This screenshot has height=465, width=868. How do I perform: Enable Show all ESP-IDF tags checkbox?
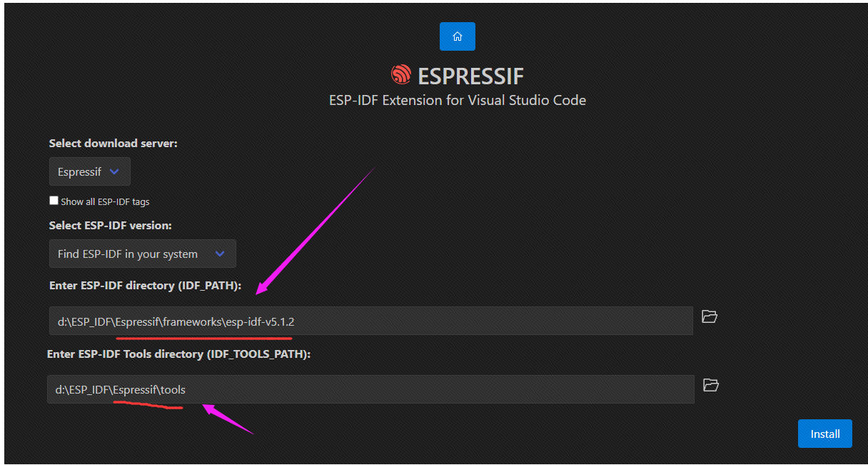point(54,201)
